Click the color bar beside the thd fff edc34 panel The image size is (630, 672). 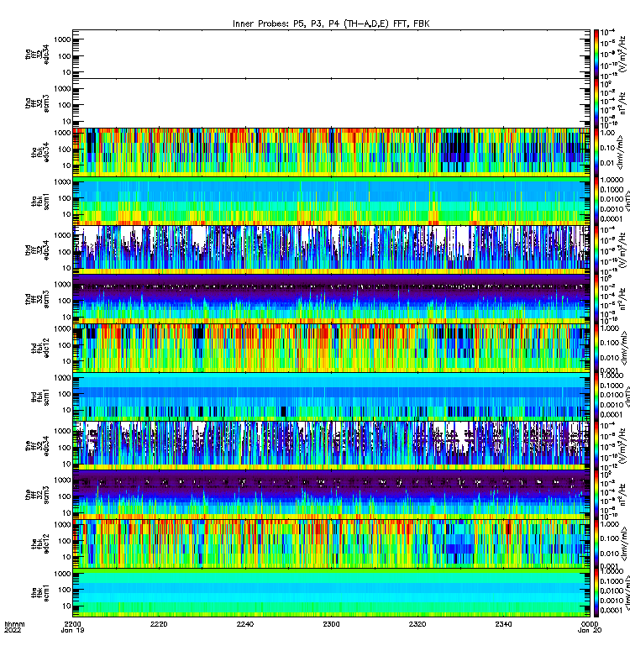[x=596, y=249]
